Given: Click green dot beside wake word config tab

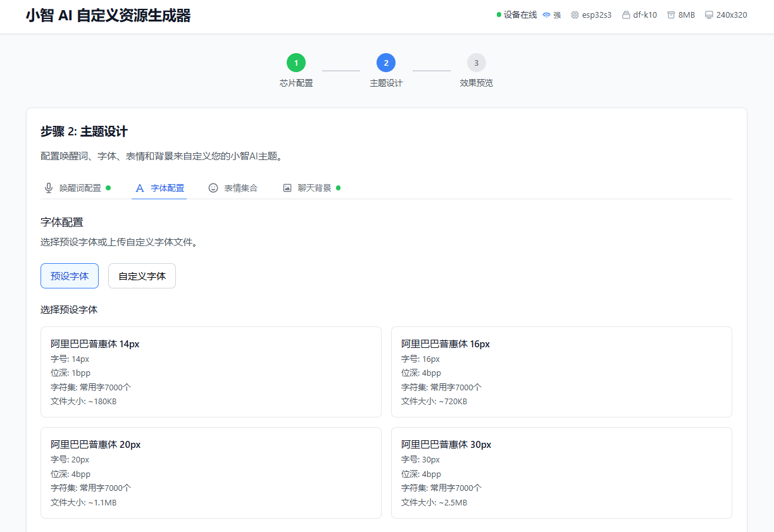Looking at the screenshot, I should point(108,188).
